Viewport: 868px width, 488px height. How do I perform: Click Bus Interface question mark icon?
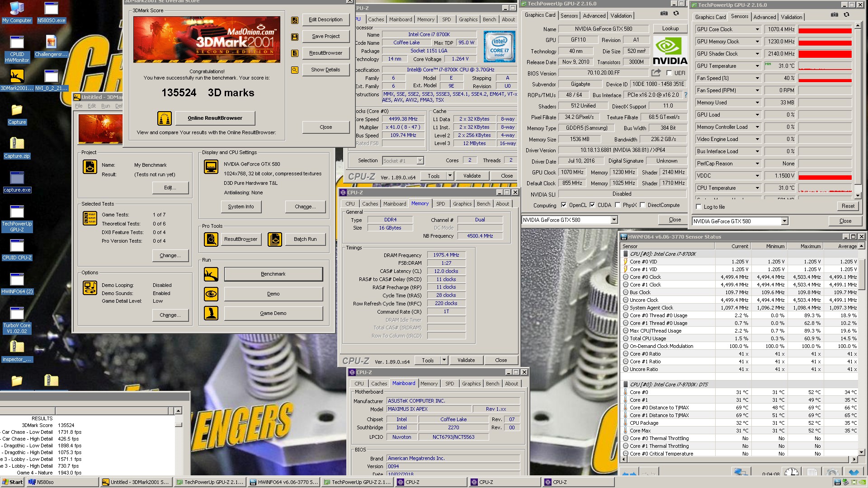(685, 95)
